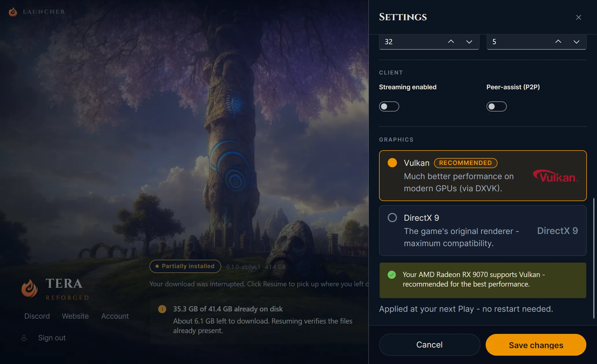
Task: Click the green checkmark GPU support icon
Action: click(392, 275)
